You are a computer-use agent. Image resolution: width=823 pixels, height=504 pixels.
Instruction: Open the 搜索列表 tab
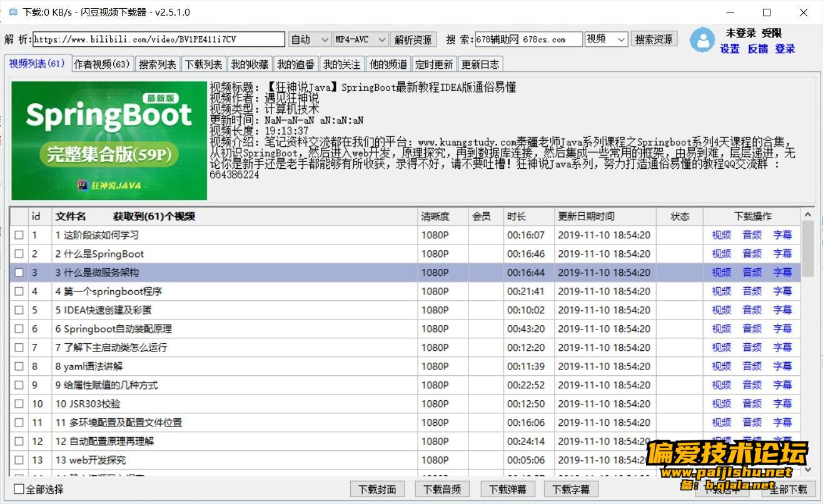[x=158, y=64]
